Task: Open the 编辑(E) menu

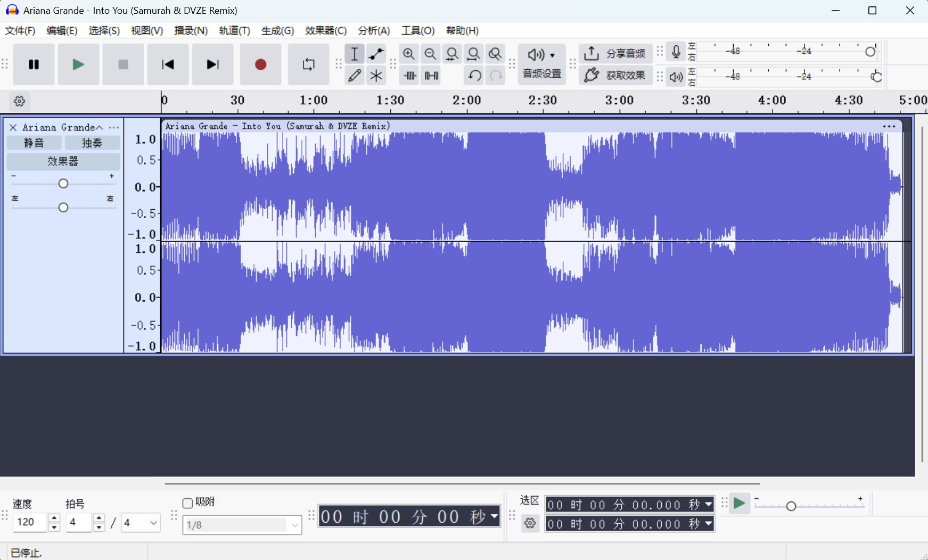Action: [x=62, y=31]
